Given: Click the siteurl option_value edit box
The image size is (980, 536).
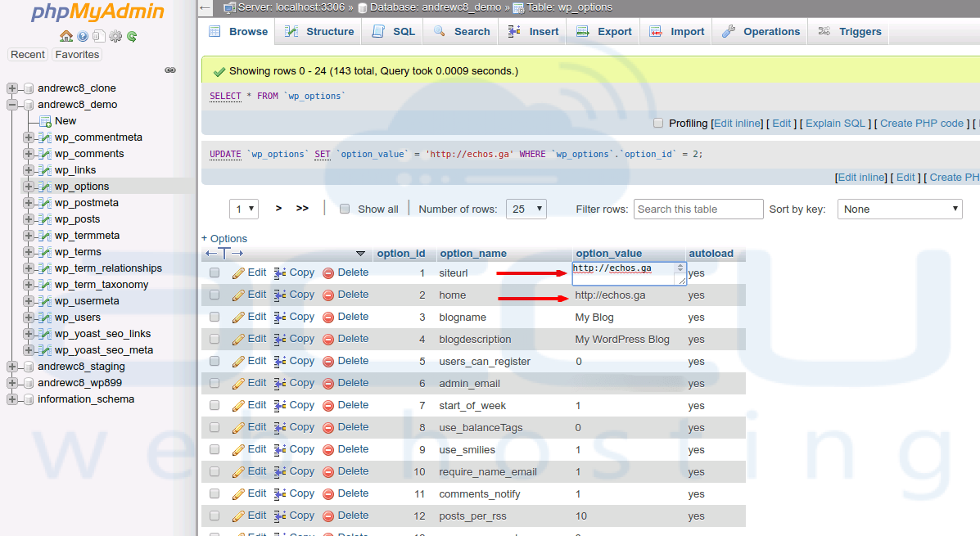Looking at the screenshot, I should tap(629, 273).
